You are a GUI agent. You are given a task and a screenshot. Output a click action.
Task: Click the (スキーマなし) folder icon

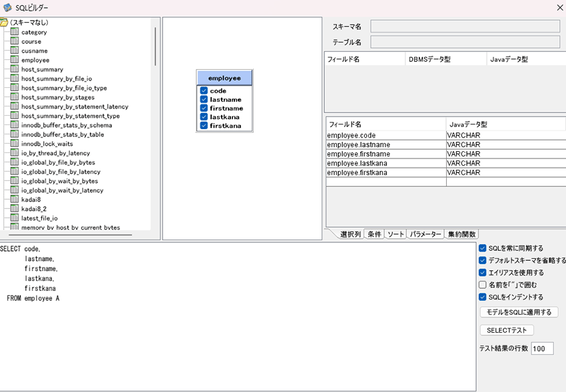[3, 23]
